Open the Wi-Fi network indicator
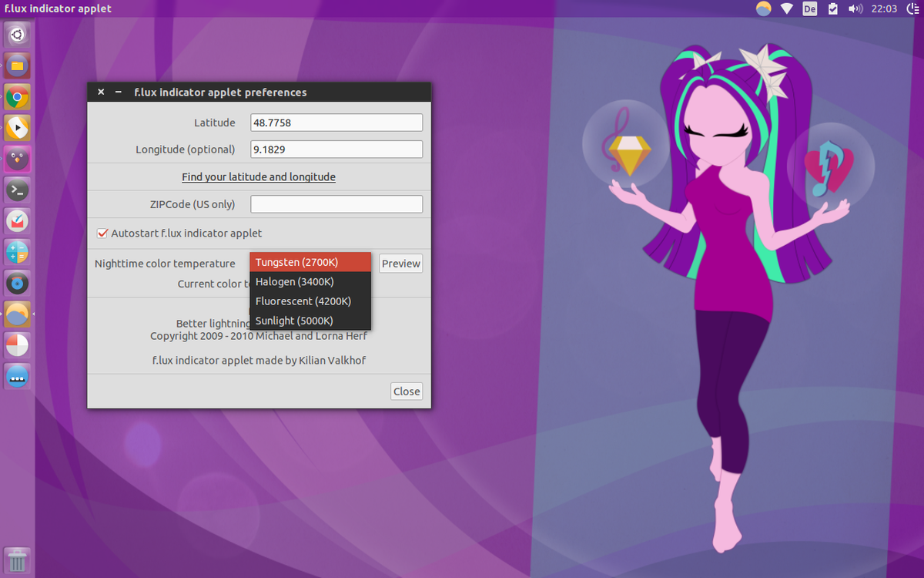The image size is (924, 578). coord(787,9)
